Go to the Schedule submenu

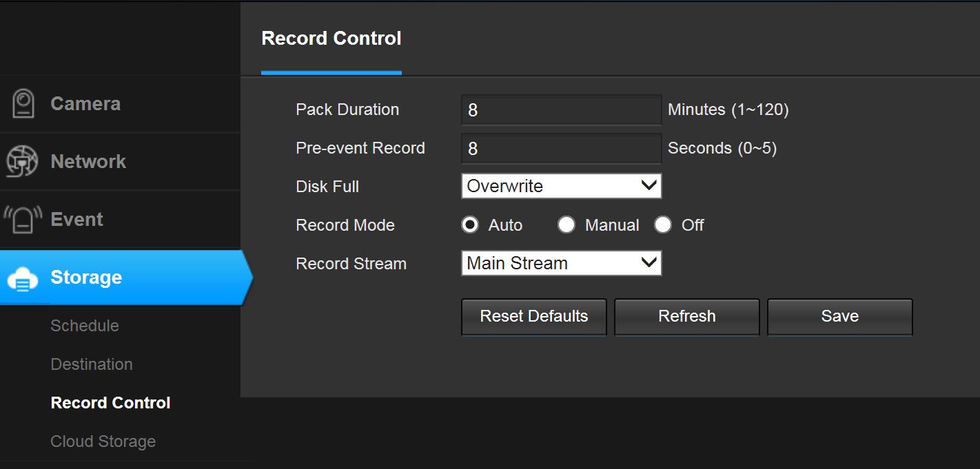point(85,326)
